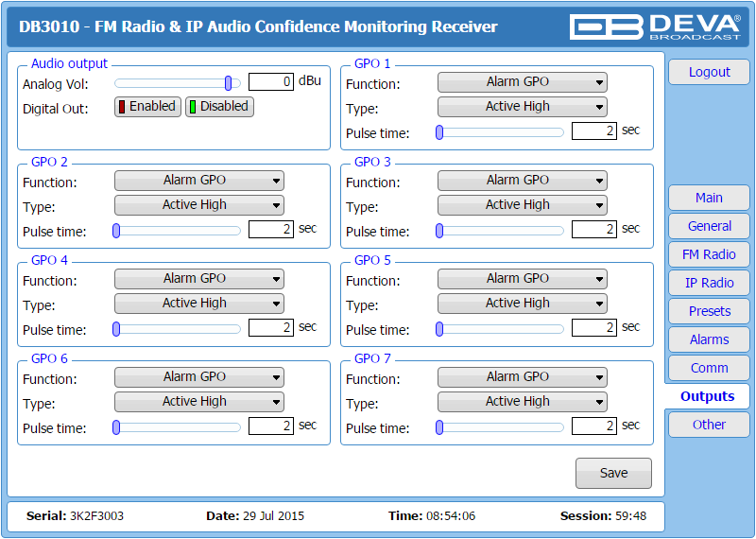Screen dimensions: 756x539
Task: Click GPO 3 Pulse time slider handle
Action: (x=439, y=231)
